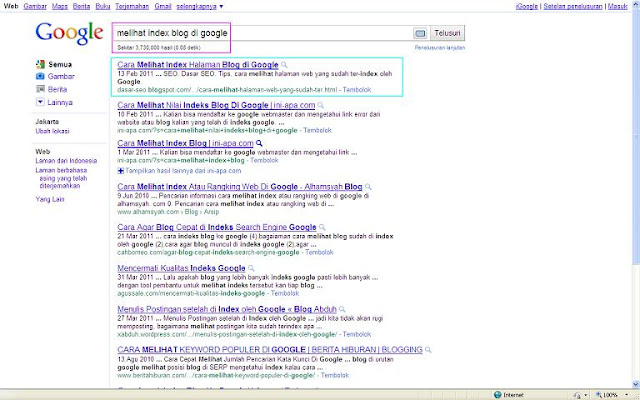
Task: Open result Cara Agar Blog Cepat di Indeks
Action: [x=217, y=227]
